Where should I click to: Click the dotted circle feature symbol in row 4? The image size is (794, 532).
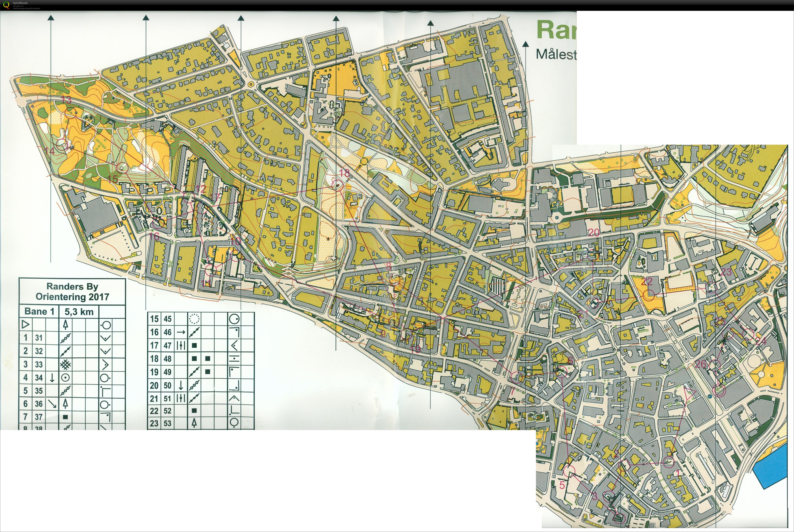65,378
